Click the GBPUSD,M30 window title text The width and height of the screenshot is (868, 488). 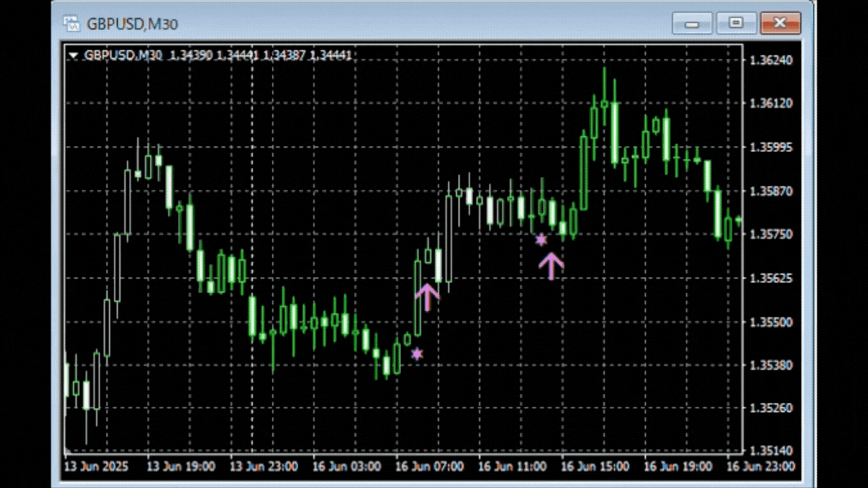(x=132, y=24)
